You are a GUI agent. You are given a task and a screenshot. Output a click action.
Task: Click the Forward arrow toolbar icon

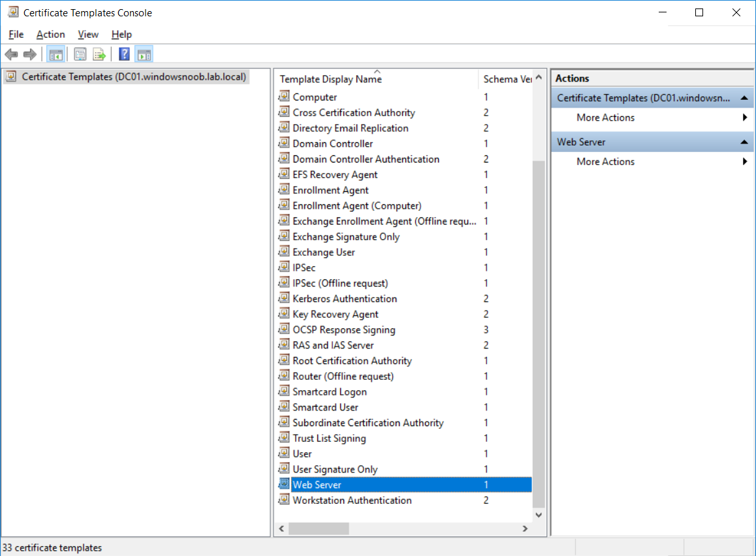30,54
